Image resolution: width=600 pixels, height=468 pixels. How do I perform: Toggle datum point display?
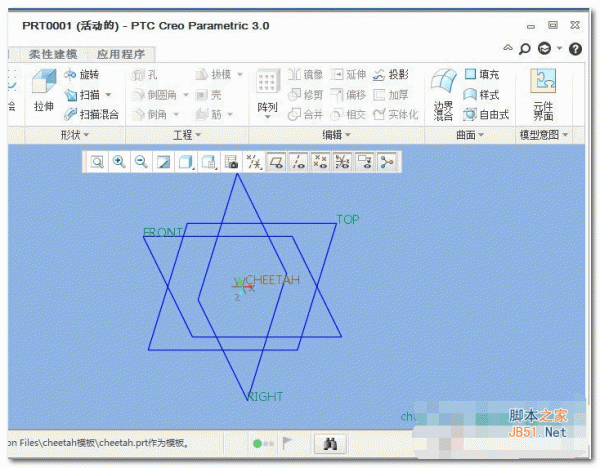point(320,162)
